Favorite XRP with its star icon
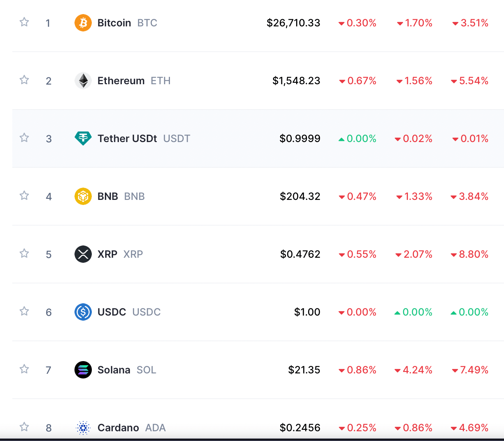 [24, 253]
